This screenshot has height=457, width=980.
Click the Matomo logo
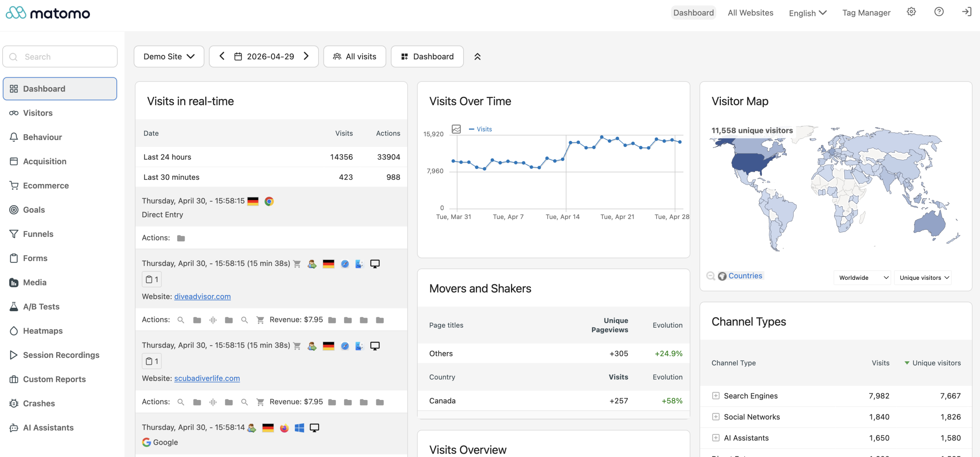[48, 13]
